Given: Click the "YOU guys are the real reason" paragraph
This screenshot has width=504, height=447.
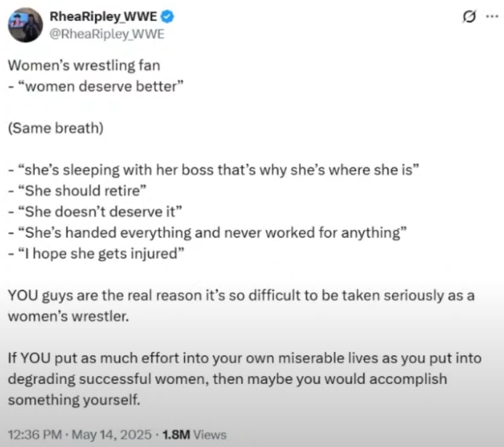Looking at the screenshot, I should (241, 295).
